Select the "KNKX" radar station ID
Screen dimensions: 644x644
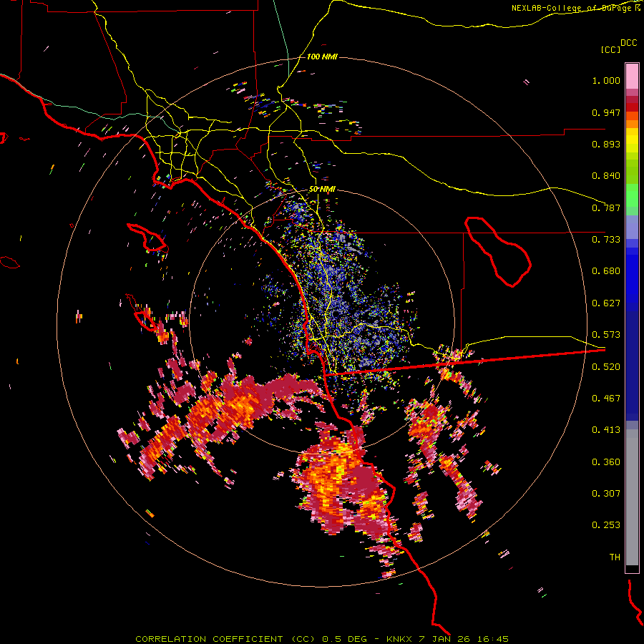[x=399, y=639]
